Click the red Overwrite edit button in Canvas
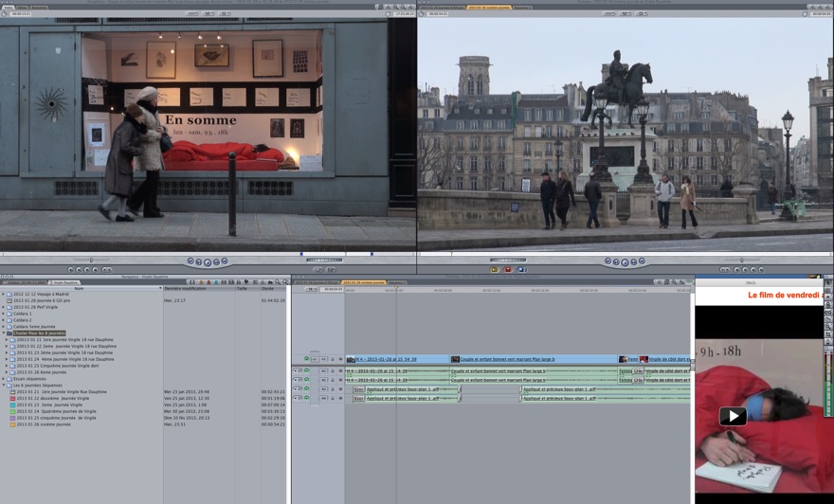This screenshot has height=504, width=834. [x=507, y=270]
